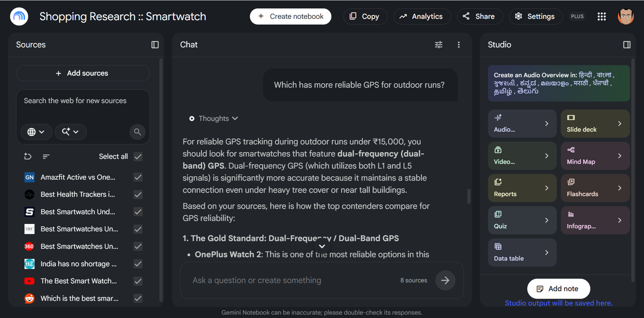
Task: Click the Create notebook button
Action: click(291, 16)
